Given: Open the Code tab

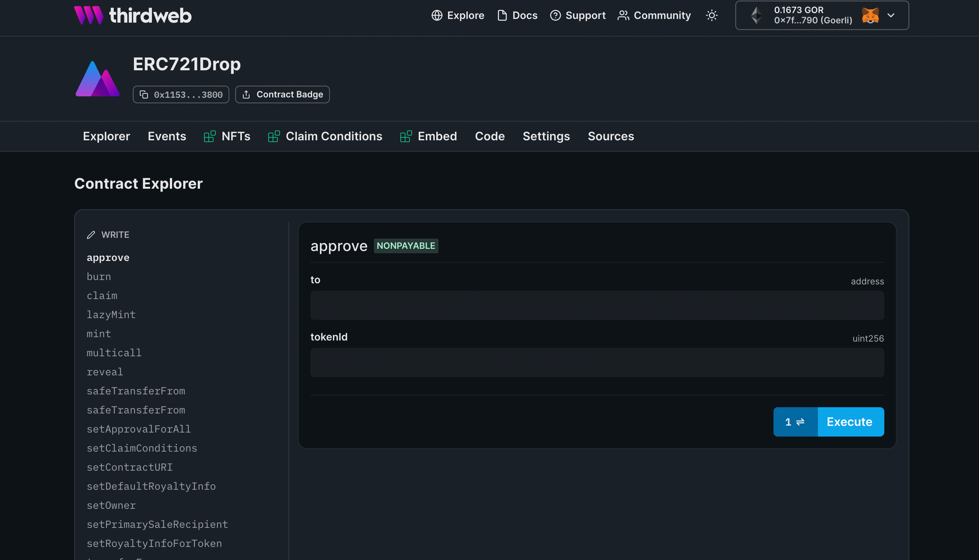Looking at the screenshot, I should pos(489,136).
